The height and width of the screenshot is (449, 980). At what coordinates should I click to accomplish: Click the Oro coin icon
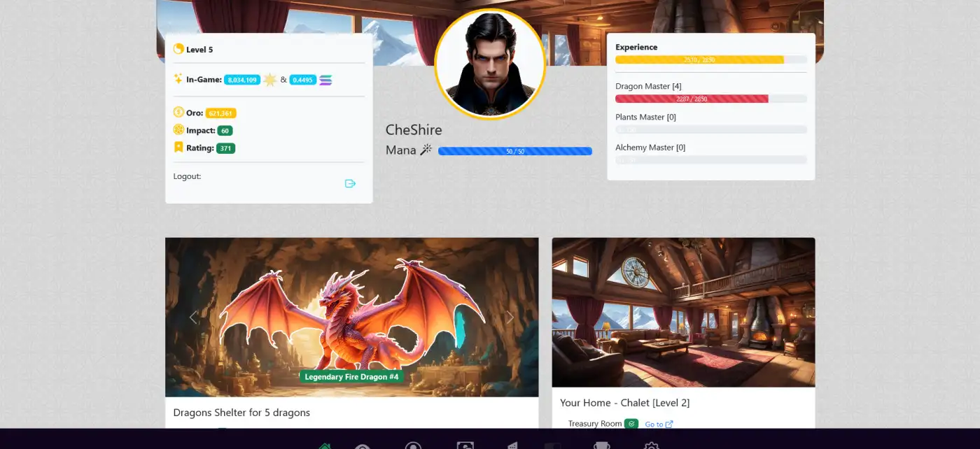coord(178,113)
